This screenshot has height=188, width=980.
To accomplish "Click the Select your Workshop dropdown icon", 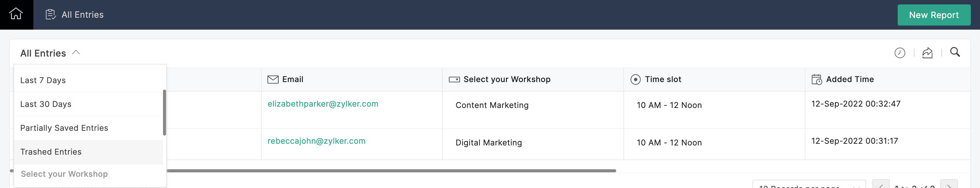I will click(454, 79).
